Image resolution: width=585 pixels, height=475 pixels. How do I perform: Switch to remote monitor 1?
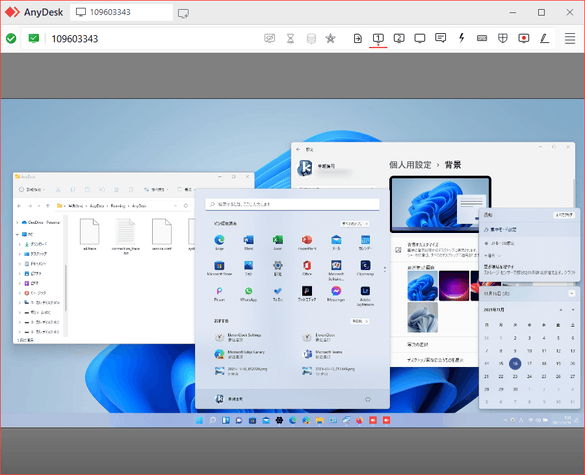(378, 38)
